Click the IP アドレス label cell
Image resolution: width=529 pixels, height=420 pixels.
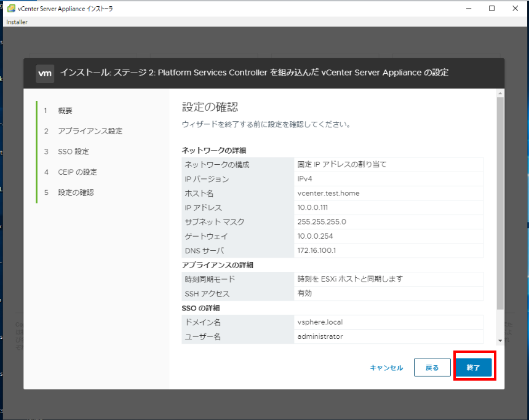point(238,207)
